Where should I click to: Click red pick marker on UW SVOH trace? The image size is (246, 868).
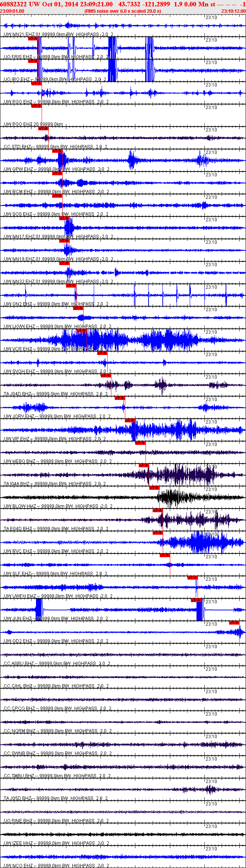(x=102, y=353)
